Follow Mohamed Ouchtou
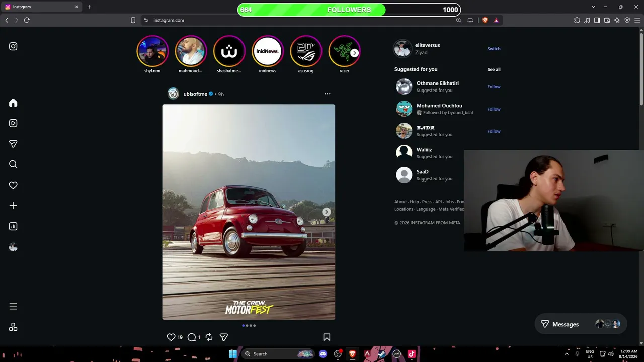Screen dimensions: 644x362 [494, 109]
